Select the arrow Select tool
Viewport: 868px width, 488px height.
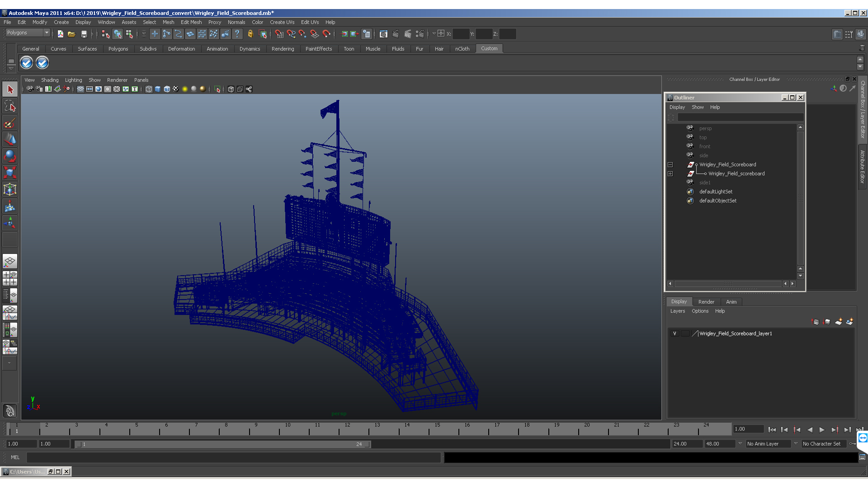(10, 89)
